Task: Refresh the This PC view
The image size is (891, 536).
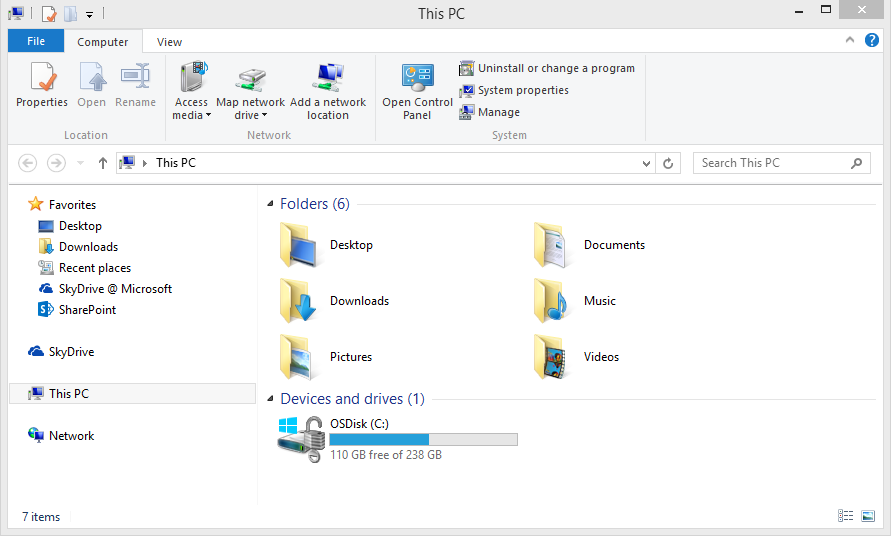Action: click(x=669, y=163)
